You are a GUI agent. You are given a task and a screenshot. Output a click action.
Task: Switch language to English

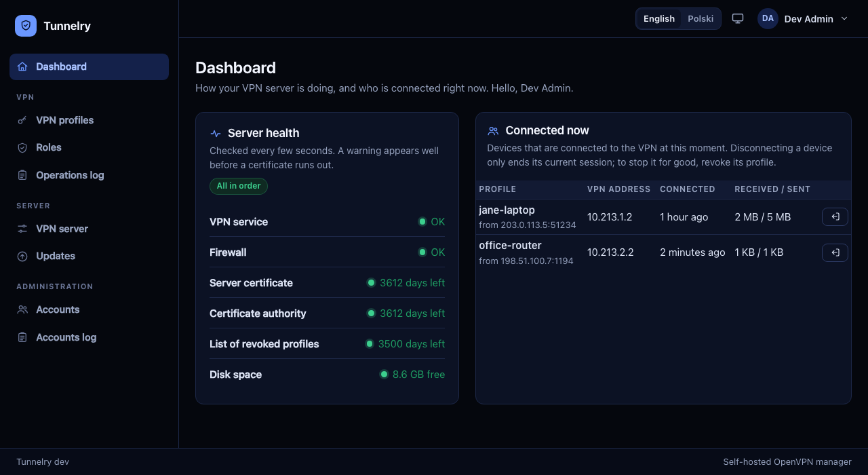[659, 19]
